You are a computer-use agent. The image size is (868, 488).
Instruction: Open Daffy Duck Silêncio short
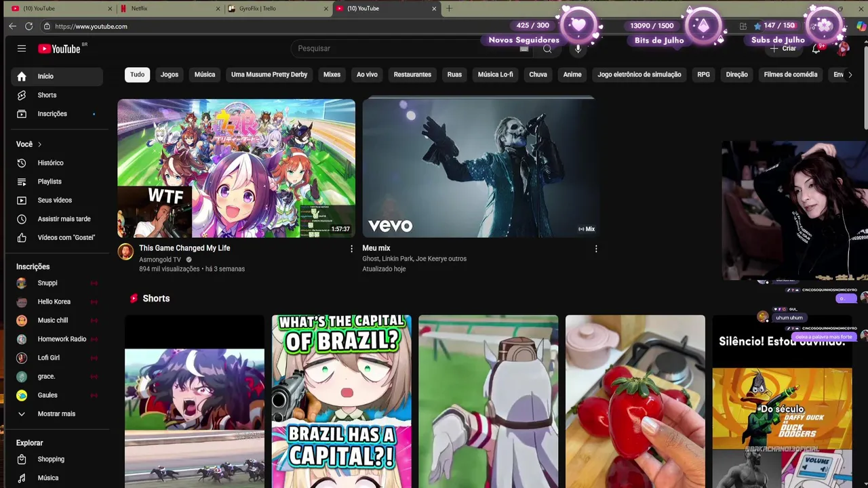pyautogui.click(x=782, y=401)
